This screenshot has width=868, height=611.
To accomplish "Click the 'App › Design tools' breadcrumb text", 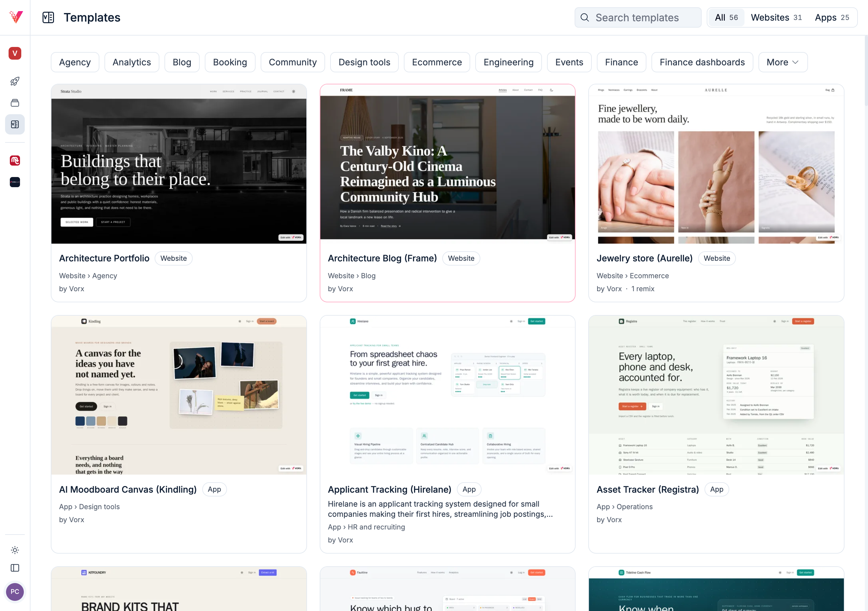I will (x=89, y=507).
